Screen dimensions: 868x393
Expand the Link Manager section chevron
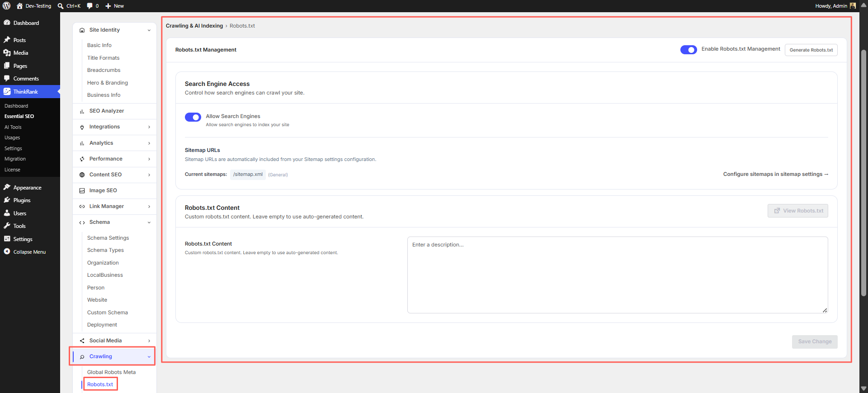tap(149, 207)
